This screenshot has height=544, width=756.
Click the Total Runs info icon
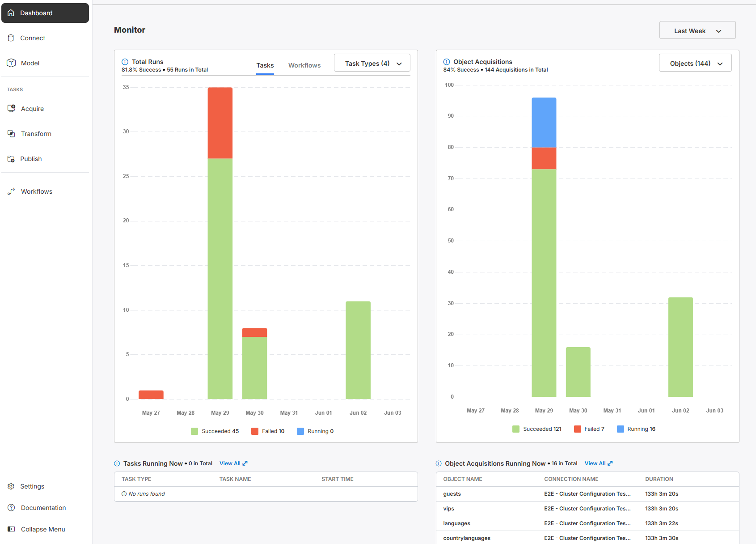pyautogui.click(x=125, y=62)
